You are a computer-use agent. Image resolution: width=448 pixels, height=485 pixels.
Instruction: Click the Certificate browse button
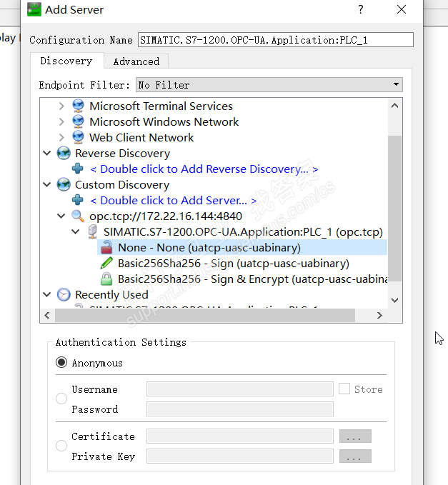(x=355, y=436)
